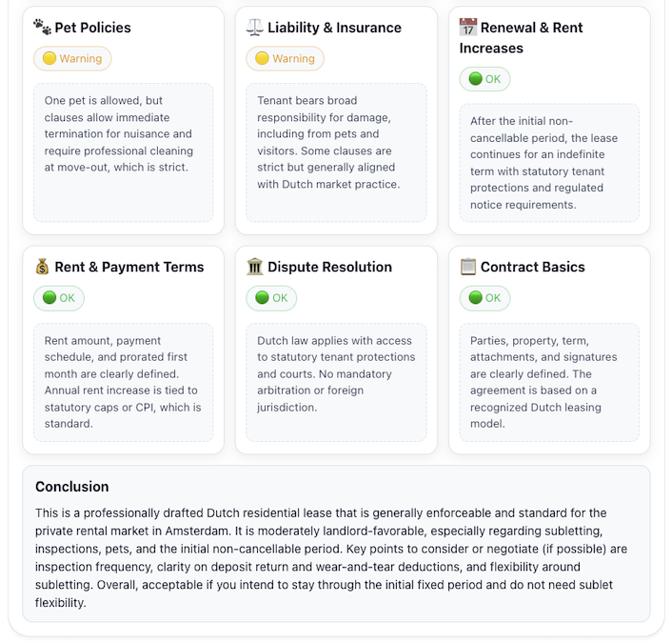Click the money bag icon beside Rent & Payment Terms
This screenshot has width=672, height=642.
pos(42,267)
